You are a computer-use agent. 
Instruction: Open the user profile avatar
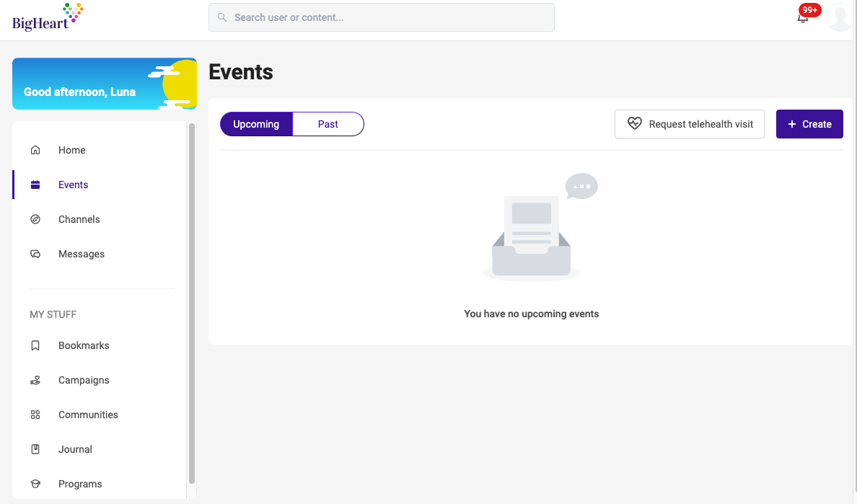[x=839, y=17]
